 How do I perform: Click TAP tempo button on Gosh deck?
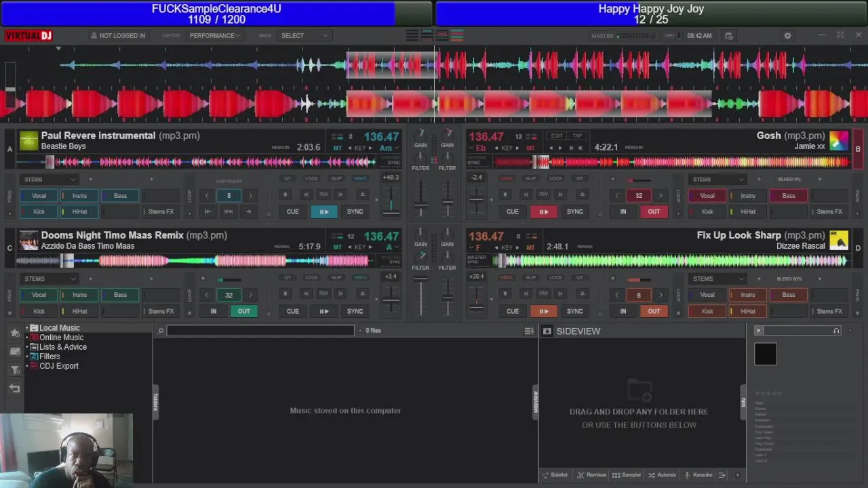[x=577, y=136]
